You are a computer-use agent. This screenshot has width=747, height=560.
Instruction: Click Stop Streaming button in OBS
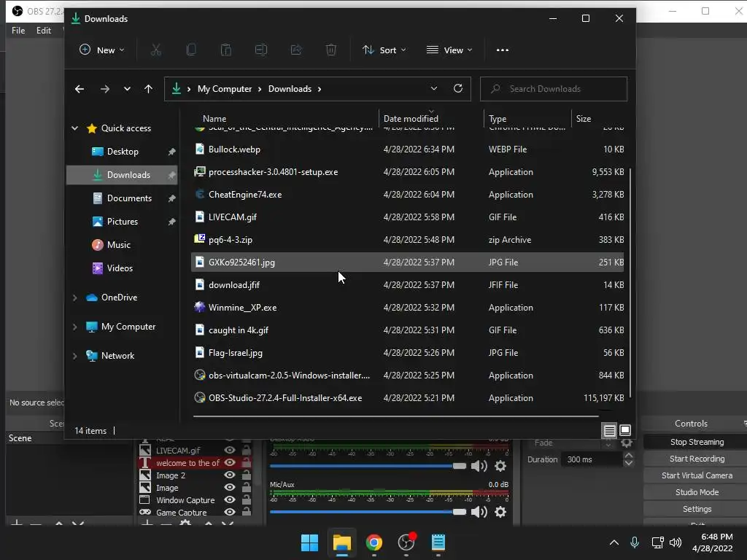[x=697, y=442]
